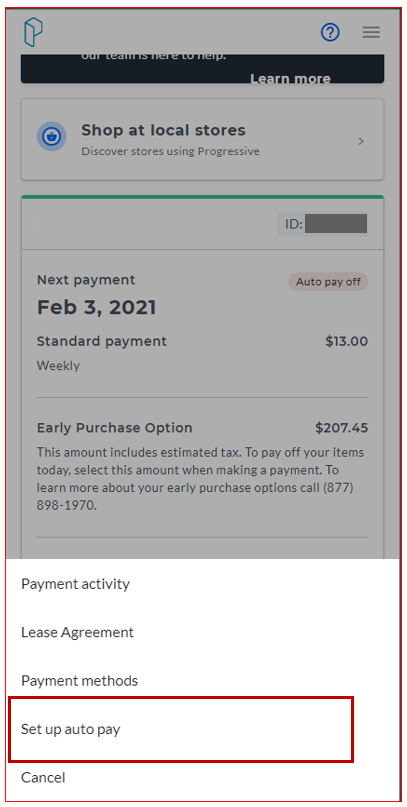Click the Feb 3, 2021 payment date
This screenshot has height=807, width=407.
coord(96,307)
